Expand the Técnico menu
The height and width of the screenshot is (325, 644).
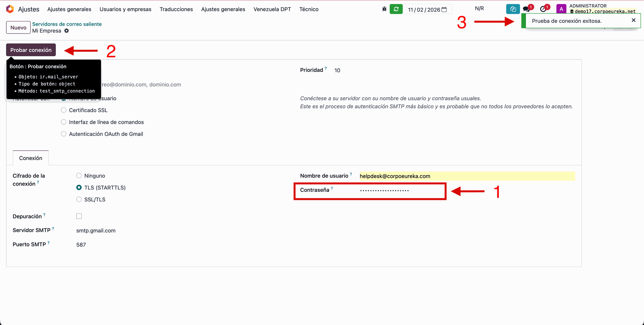click(x=309, y=9)
